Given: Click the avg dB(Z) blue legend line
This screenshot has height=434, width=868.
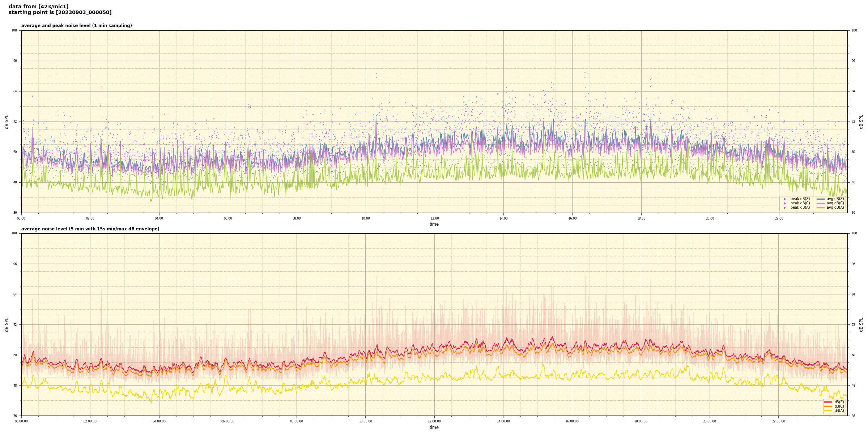Looking at the screenshot, I should tap(821, 199).
